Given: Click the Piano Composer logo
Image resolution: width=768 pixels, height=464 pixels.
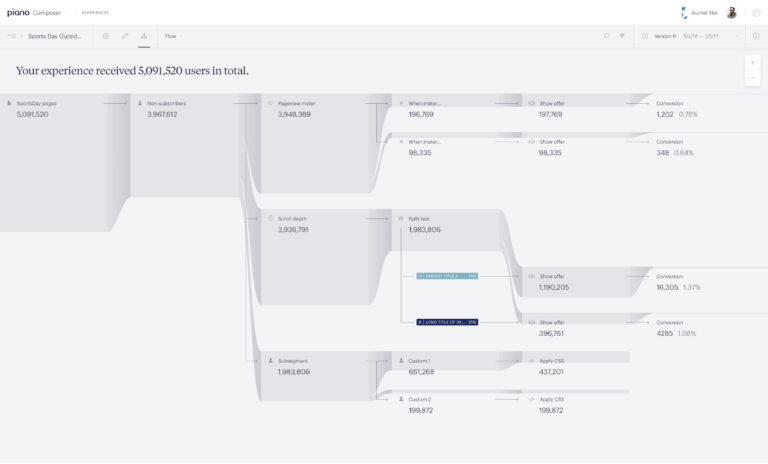Looking at the screenshot, I should pos(34,13).
